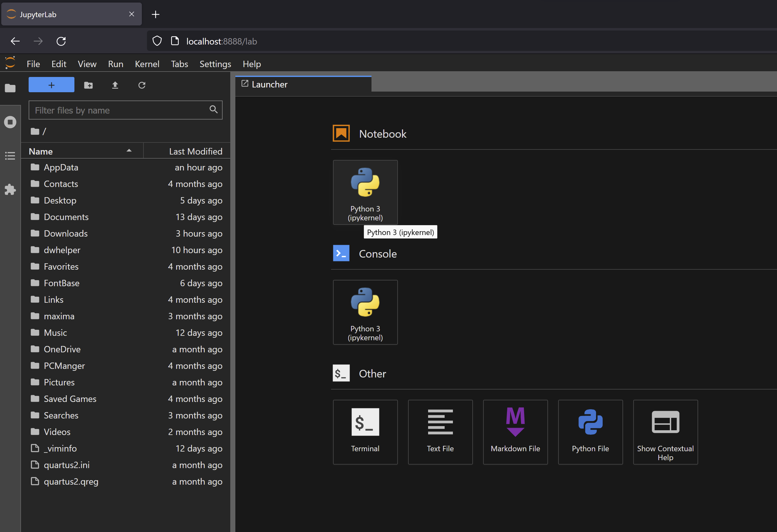Show the Table of Contents panel

click(x=10, y=156)
